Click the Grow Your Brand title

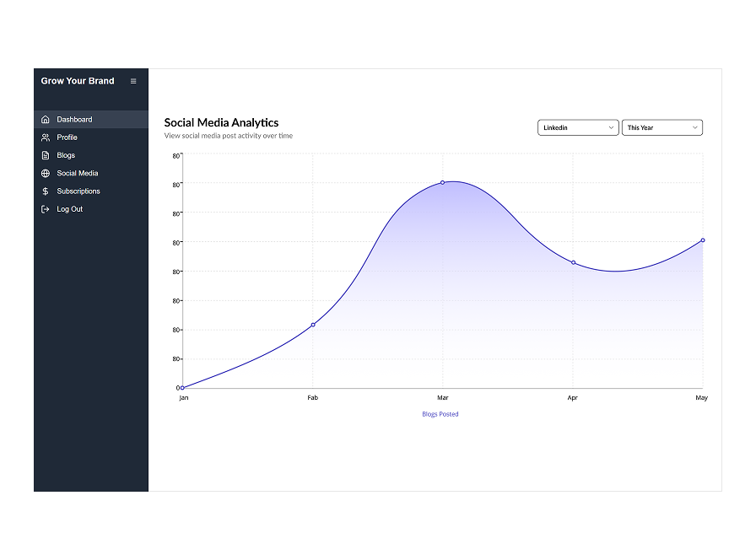click(x=78, y=81)
